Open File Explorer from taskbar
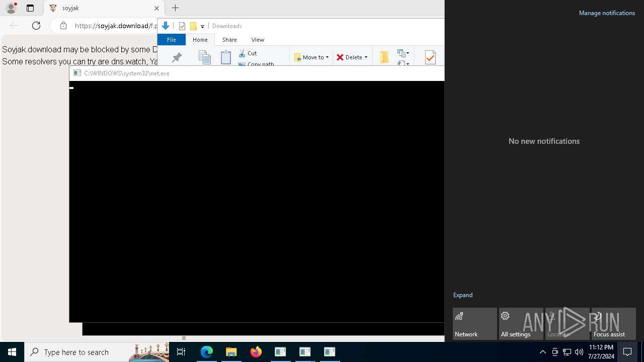Viewport: 644px width, 362px height. click(x=231, y=352)
